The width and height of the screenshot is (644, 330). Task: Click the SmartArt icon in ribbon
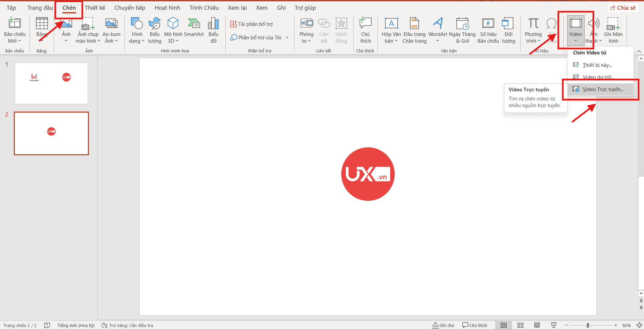click(194, 24)
